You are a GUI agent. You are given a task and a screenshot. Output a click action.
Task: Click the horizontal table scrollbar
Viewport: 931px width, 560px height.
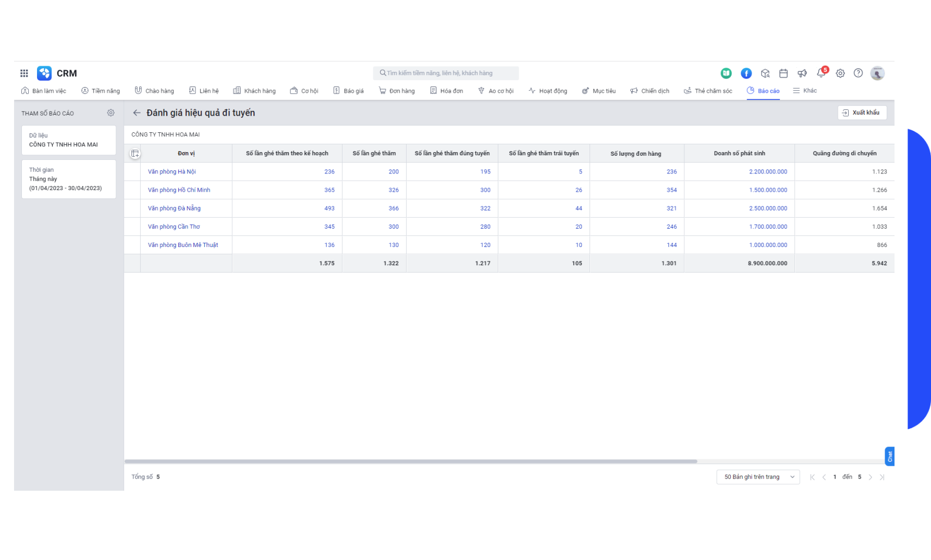pyautogui.click(x=411, y=461)
